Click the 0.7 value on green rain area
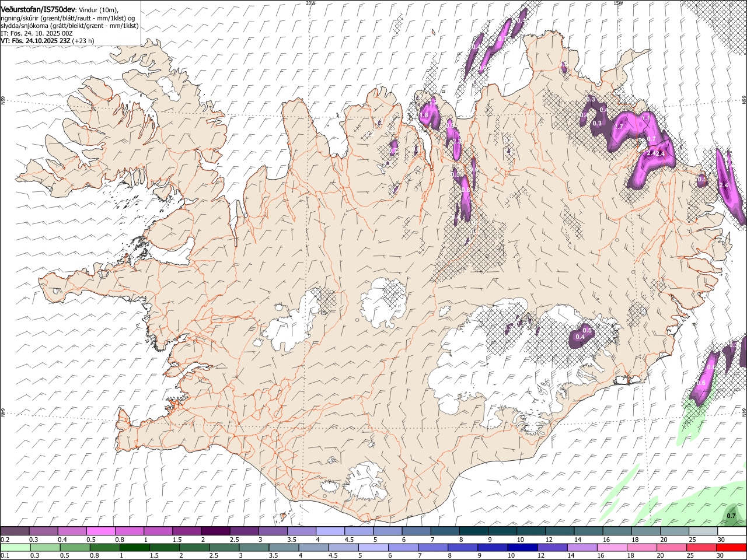747x560 pixels. [731, 516]
